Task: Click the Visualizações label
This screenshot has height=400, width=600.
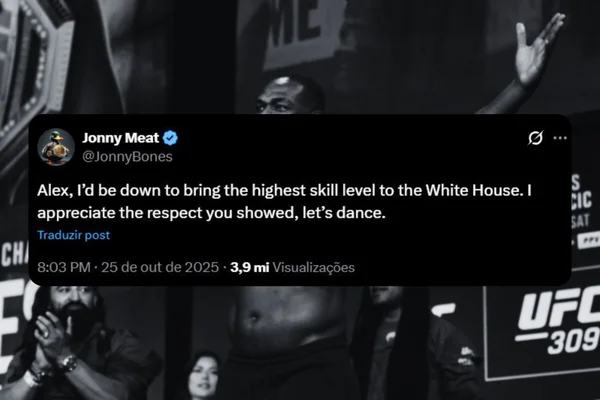Action: point(314,267)
